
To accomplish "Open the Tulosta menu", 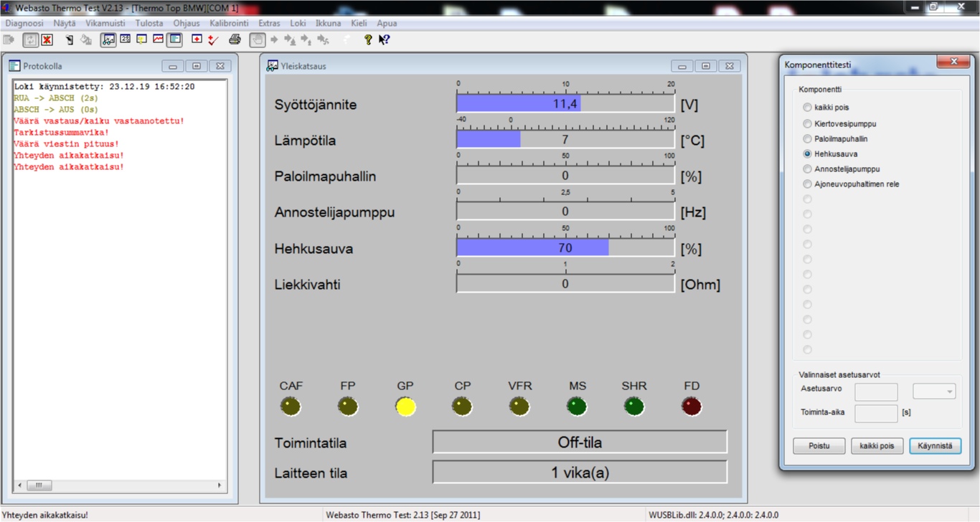I will (x=149, y=23).
